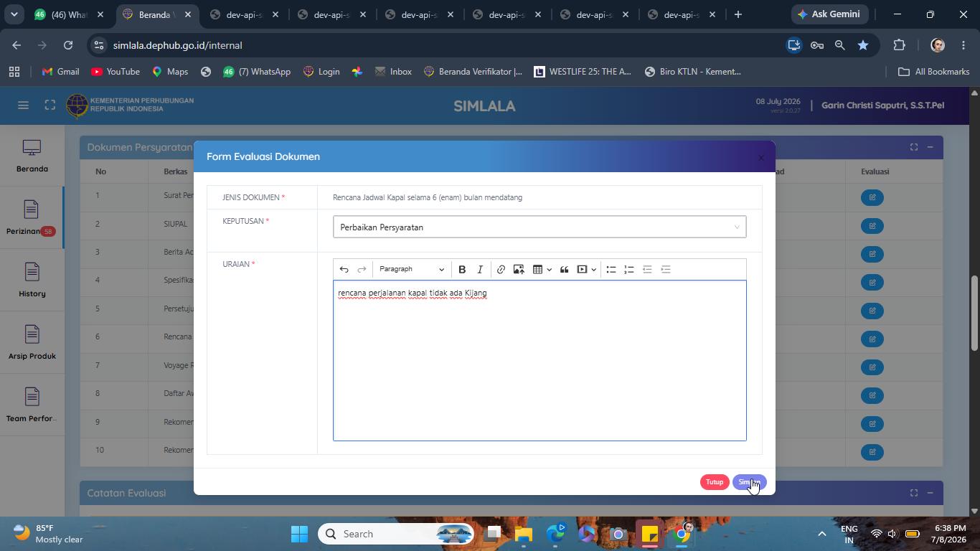980x551 pixels.
Task: Undo last edit in Uraian editor
Action: [344, 270]
